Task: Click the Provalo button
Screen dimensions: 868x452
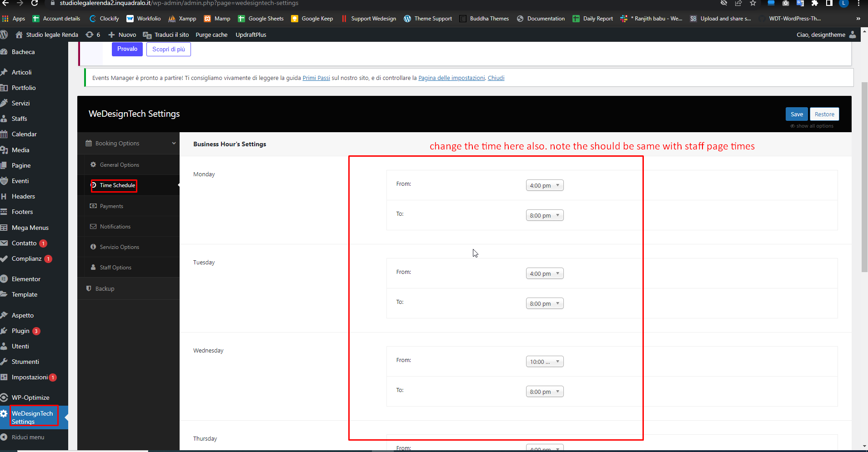Action: (x=127, y=49)
